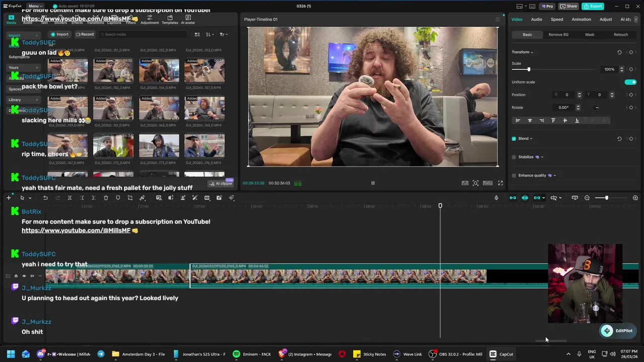The height and width of the screenshot is (362, 644).
Task: Expand the Stabilize options arrow
Action: 542,157
